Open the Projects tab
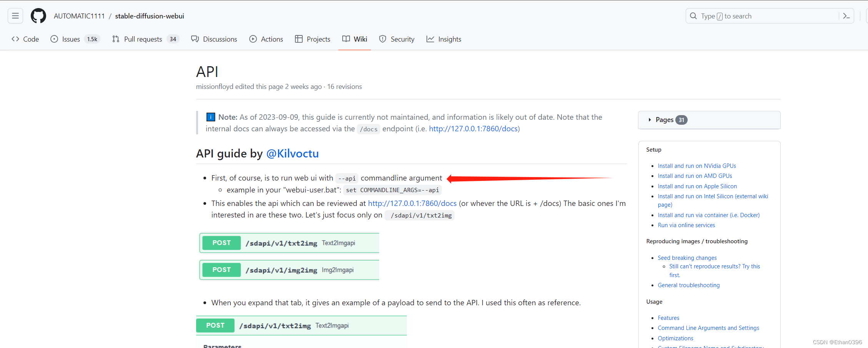Image resolution: width=868 pixels, height=348 pixels. tap(313, 39)
